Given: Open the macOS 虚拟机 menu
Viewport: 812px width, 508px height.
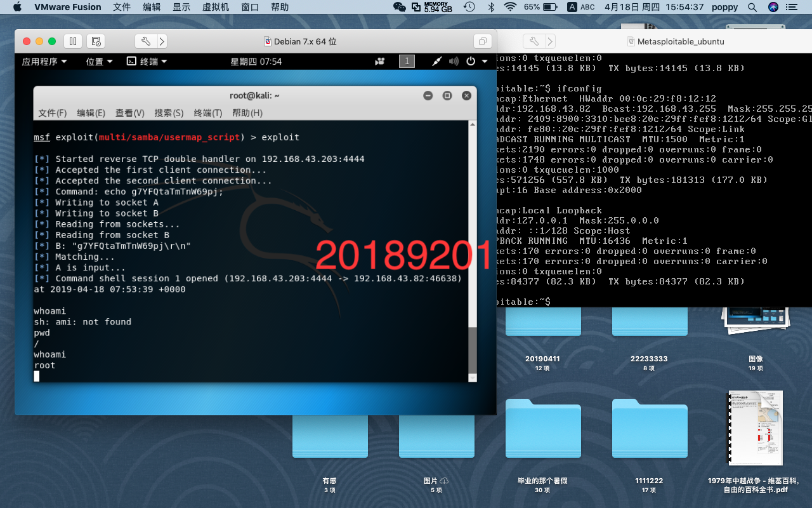Looking at the screenshot, I should click(216, 7).
